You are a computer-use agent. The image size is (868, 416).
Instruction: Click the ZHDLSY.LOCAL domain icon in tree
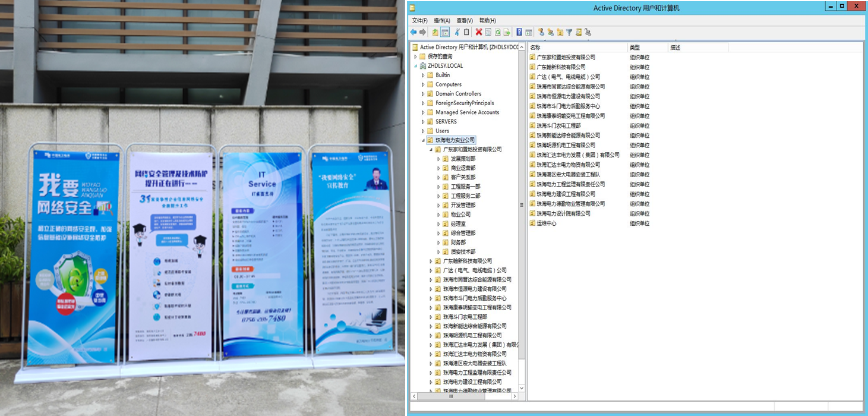[x=422, y=66]
